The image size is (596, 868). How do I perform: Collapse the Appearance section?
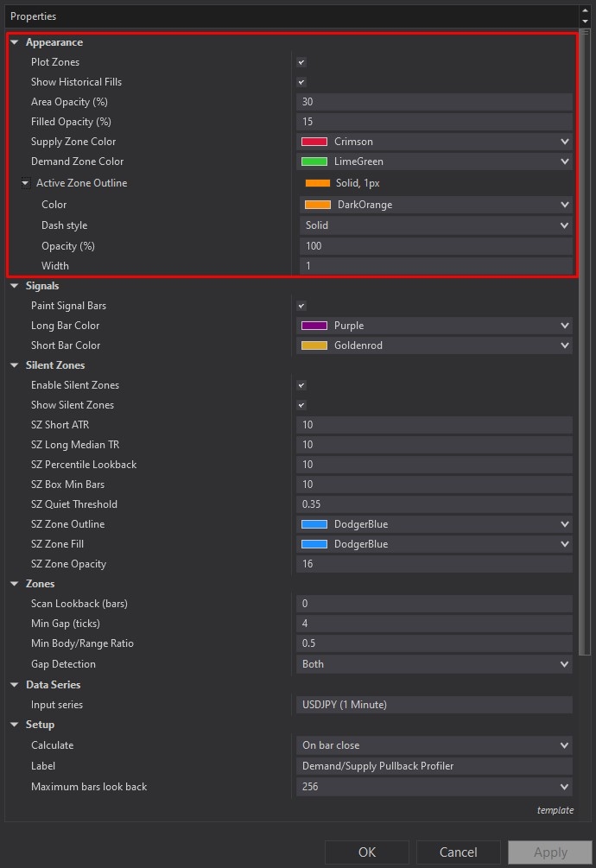(x=15, y=41)
